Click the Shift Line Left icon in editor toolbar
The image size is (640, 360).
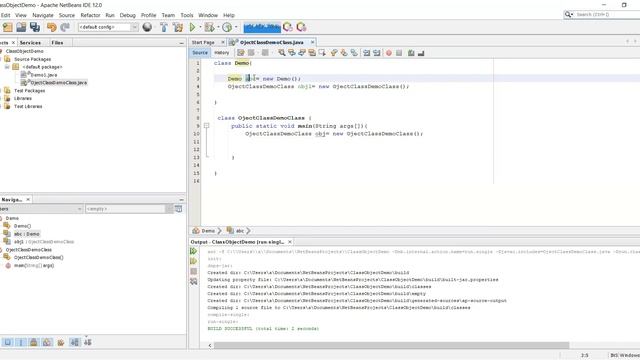[367, 53]
